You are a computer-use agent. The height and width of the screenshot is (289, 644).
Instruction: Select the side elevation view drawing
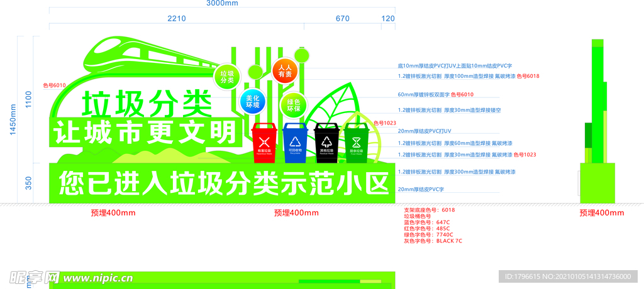point(597,121)
